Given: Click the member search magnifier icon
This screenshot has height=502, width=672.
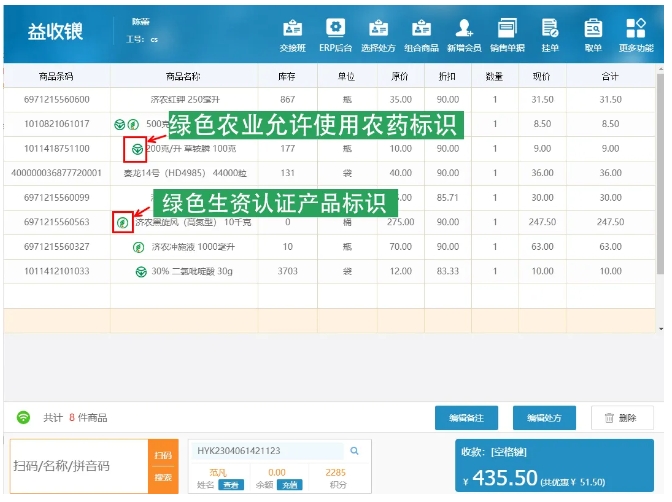Looking at the screenshot, I should click(x=354, y=451).
